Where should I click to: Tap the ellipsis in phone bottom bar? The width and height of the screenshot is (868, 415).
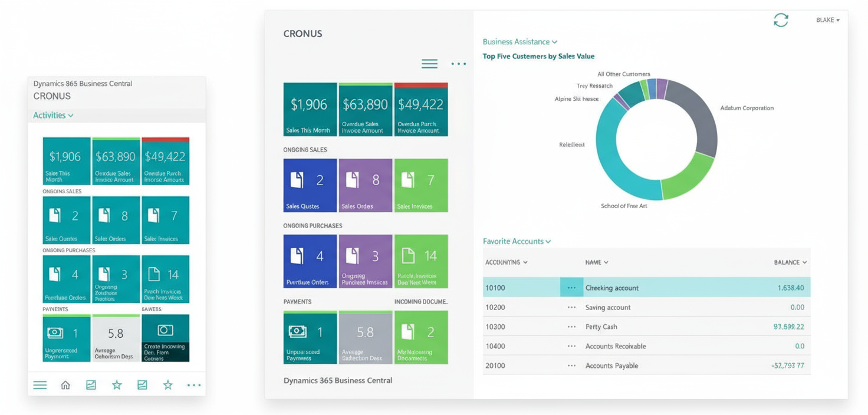(193, 385)
